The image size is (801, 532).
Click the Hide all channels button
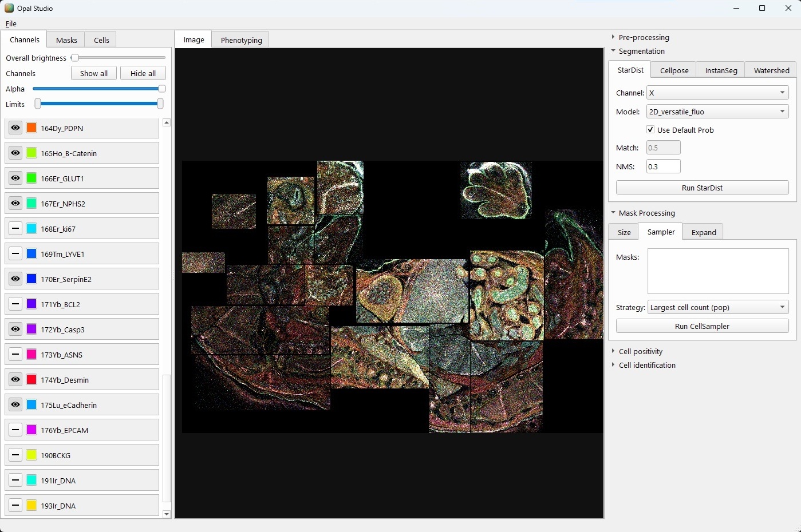pyautogui.click(x=143, y=73)
